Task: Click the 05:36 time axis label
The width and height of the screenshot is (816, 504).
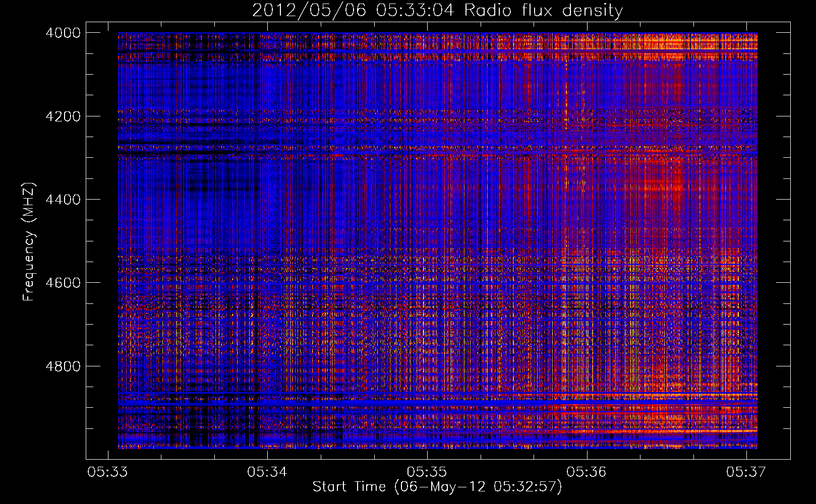Action: 587,472
